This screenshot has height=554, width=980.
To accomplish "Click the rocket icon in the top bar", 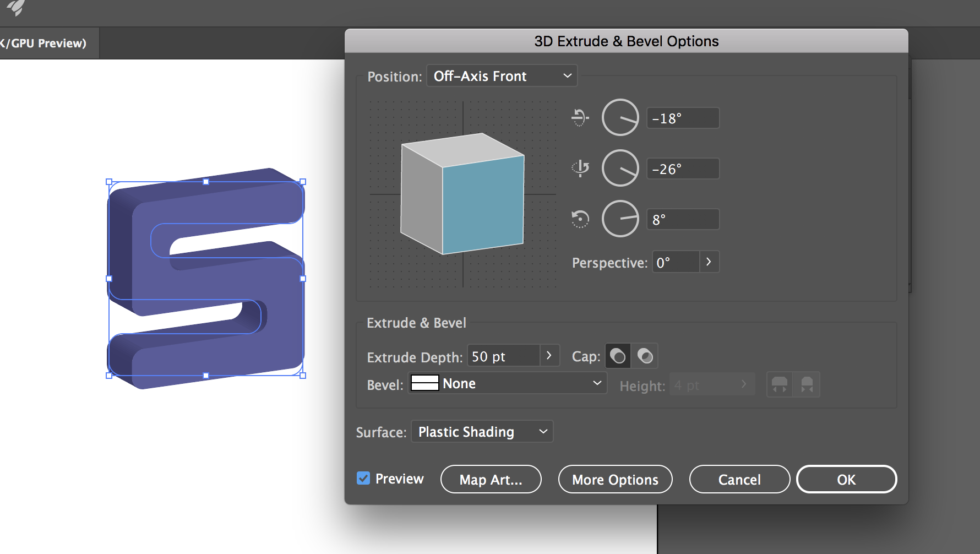I will 17,8.
